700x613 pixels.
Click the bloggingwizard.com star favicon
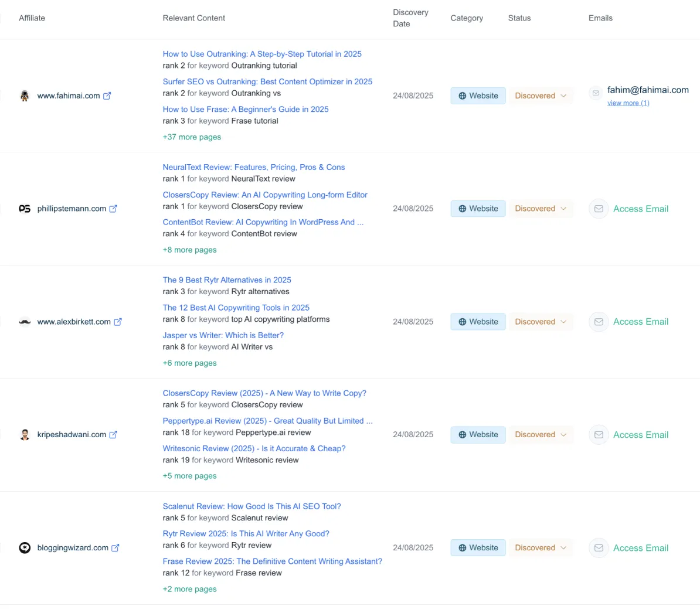click(x=25, y=547)
